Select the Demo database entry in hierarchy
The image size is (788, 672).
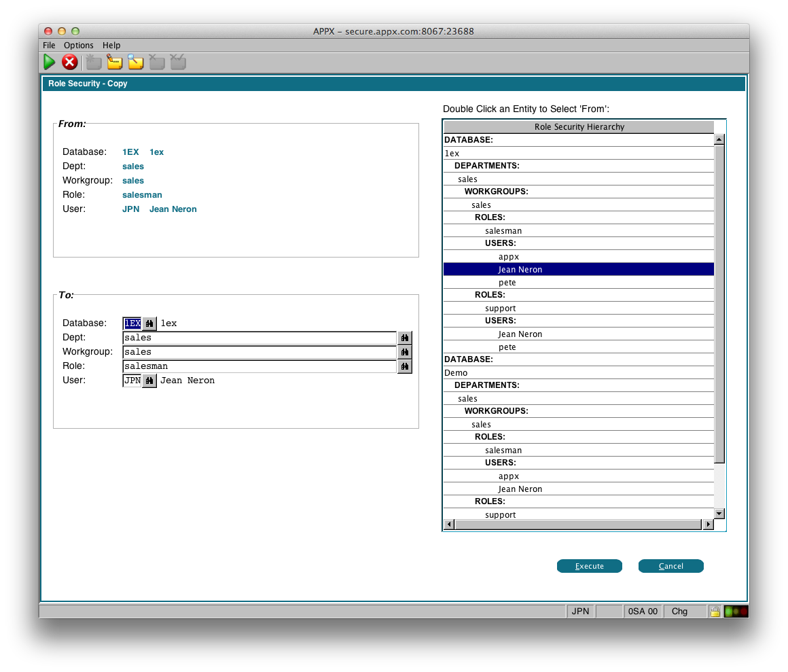click(x=456, y=373)
